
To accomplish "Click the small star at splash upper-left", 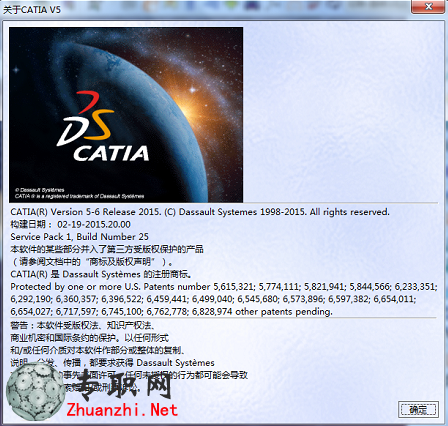I will (16, 70).
